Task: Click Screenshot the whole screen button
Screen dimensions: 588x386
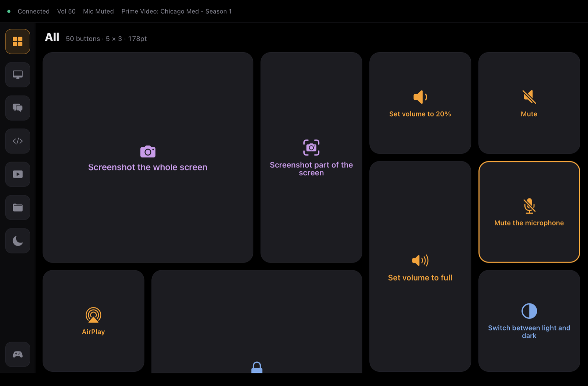Action: point(148,157)
